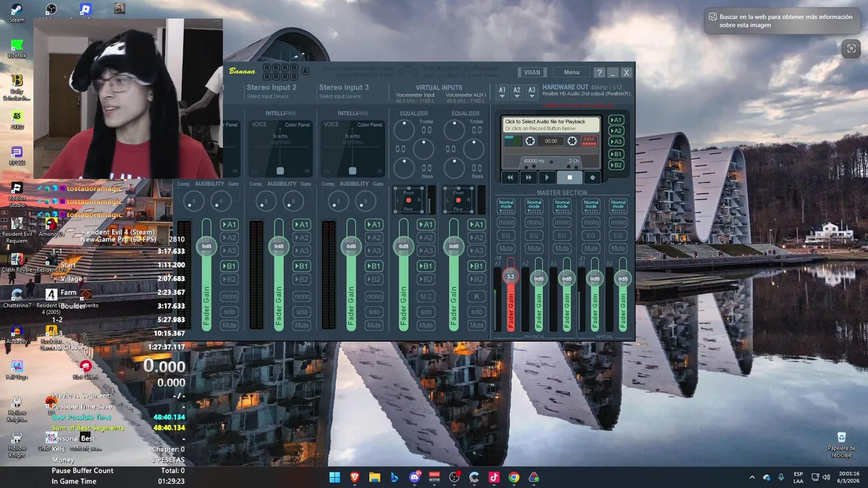The width and height of the screenshot is (868, 488).
Task: Open the A3 hardware output device selector
Action: (532, 91)
